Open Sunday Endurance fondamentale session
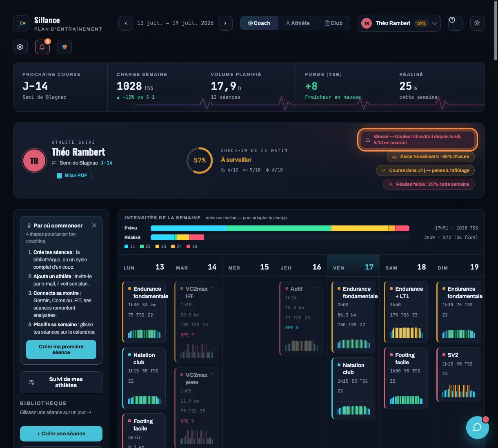The image size is (498, 448). pos(458,312)
